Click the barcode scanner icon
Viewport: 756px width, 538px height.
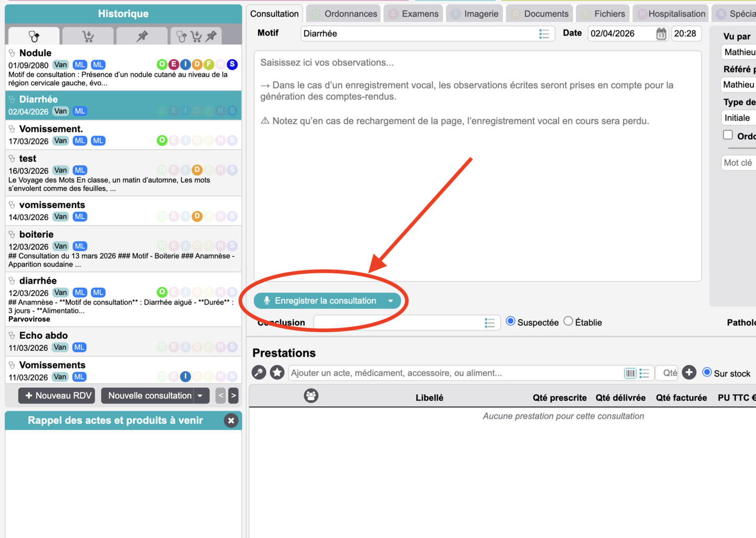[630, 373]
